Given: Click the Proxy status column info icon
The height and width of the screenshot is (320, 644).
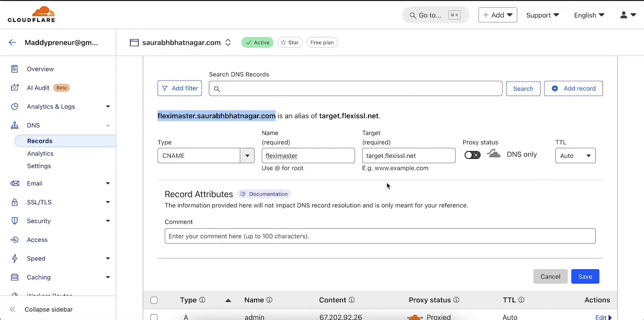Looking at the screenshot, I should pos(456,300).
